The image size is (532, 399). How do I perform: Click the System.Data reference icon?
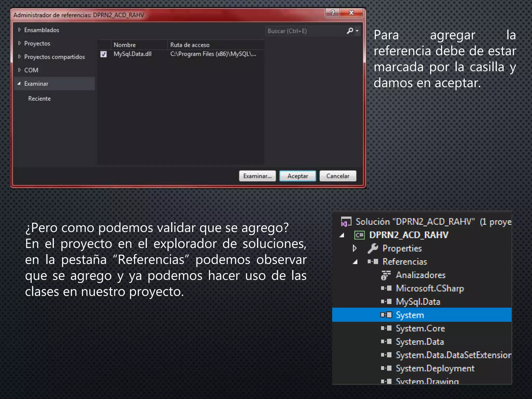pyautogui.click(x=386, y=342)
